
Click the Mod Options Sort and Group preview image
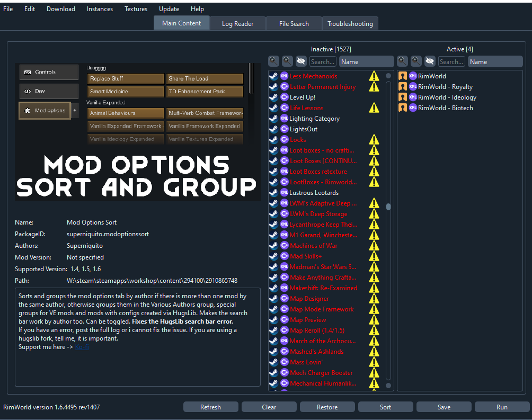coord(138,132)
